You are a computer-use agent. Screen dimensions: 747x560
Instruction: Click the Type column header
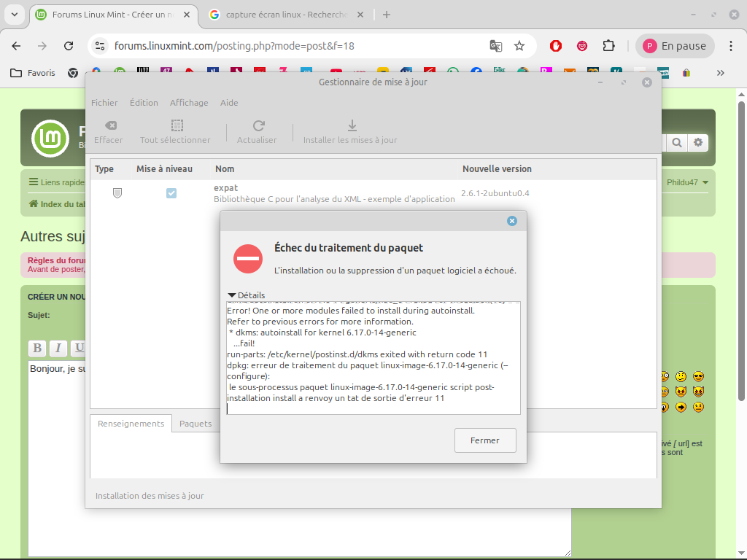point(104,169)
